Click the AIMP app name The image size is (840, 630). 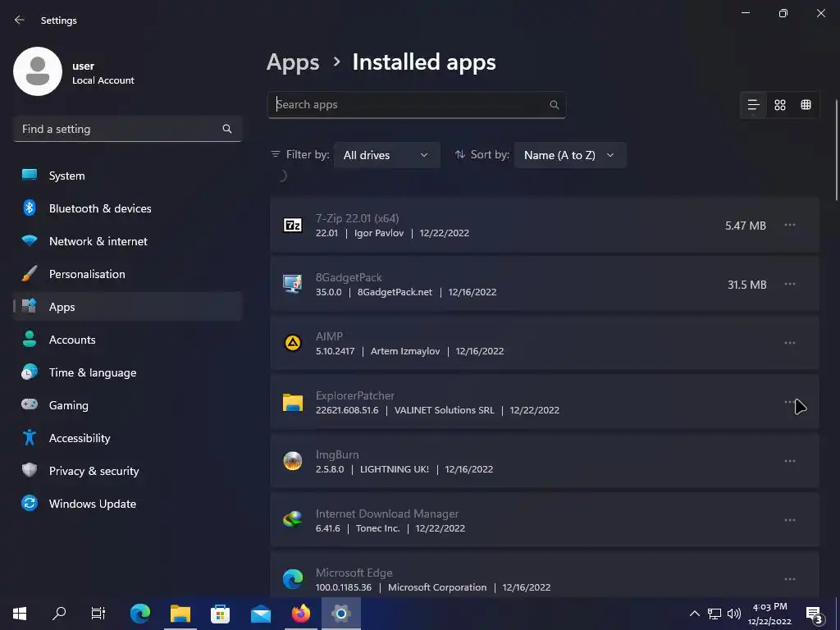(329, 336)
